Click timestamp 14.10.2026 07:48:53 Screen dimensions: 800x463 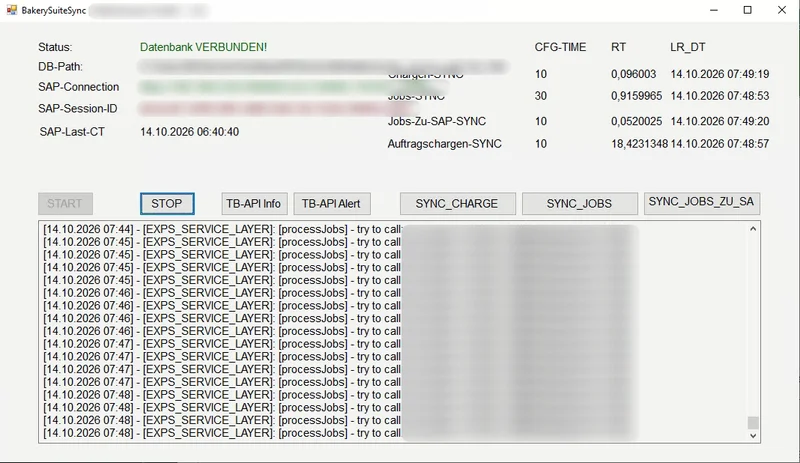point(720,96)
